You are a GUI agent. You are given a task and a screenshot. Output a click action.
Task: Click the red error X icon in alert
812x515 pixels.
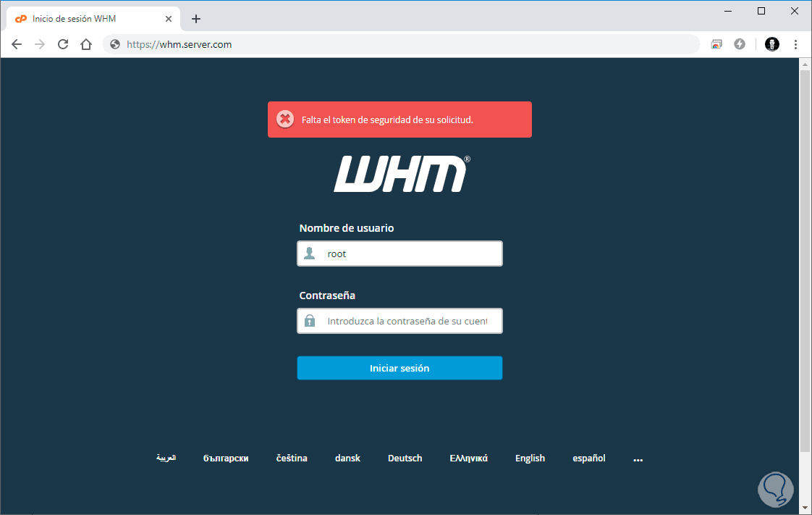285,120
